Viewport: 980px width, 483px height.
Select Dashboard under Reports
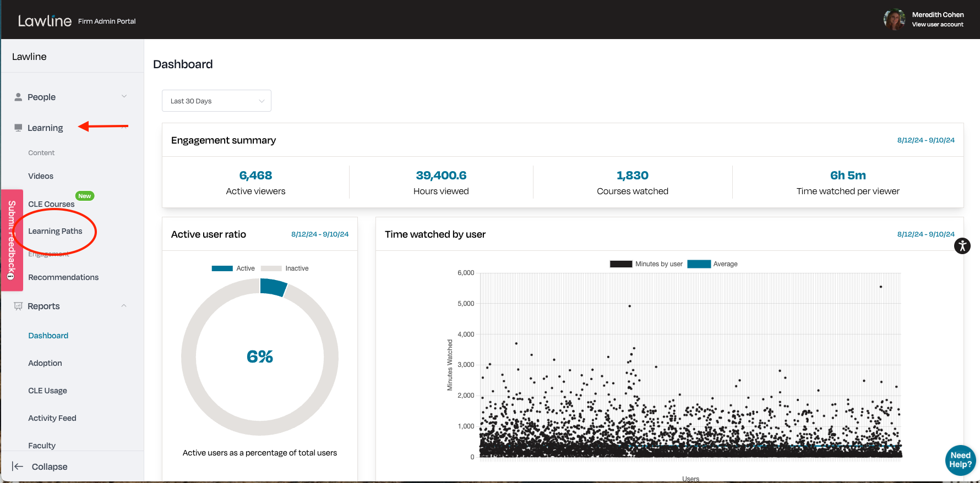click(x=48, y=336)
